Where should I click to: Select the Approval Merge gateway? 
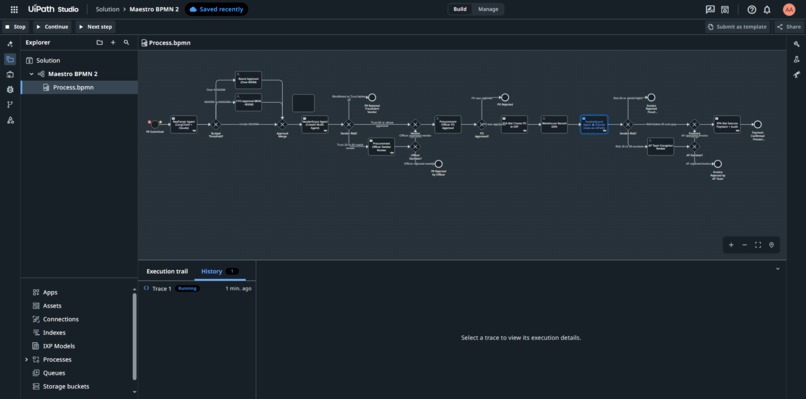282,124
